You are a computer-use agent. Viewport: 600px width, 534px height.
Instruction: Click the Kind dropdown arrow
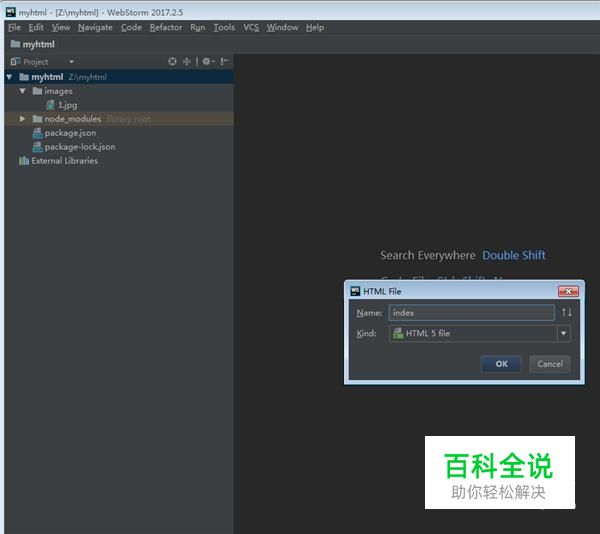(564, 333)
